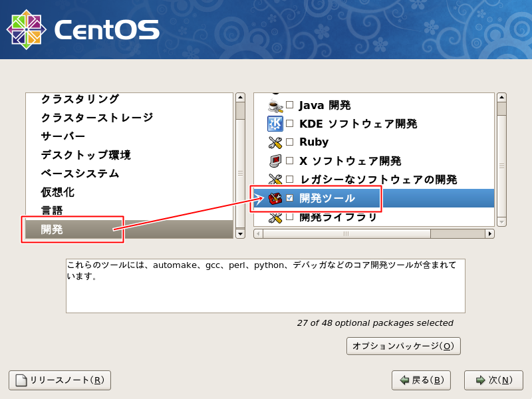Click the horizontal scrollbar thumb under package list
Image resolution: width=532 pixels, height=399 pixels.
pyautogui.click(x=346, y=234)
